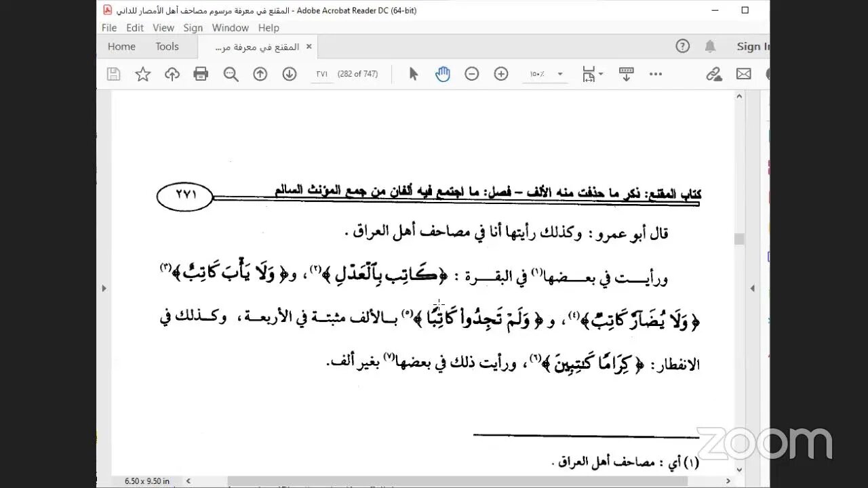Select the arrow selection tool

tap(414, 75)
